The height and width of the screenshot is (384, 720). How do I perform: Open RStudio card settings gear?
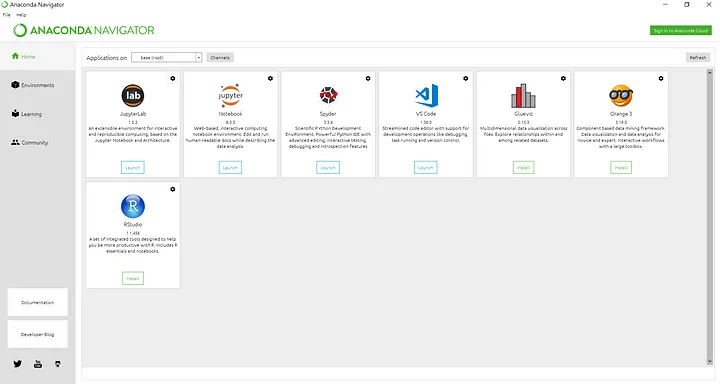tap(173, 189)
